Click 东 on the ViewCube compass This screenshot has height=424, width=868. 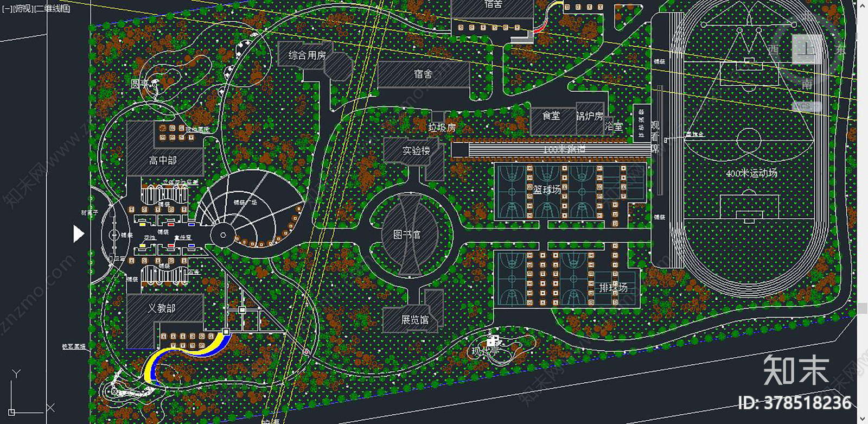(x=840, y=49)
